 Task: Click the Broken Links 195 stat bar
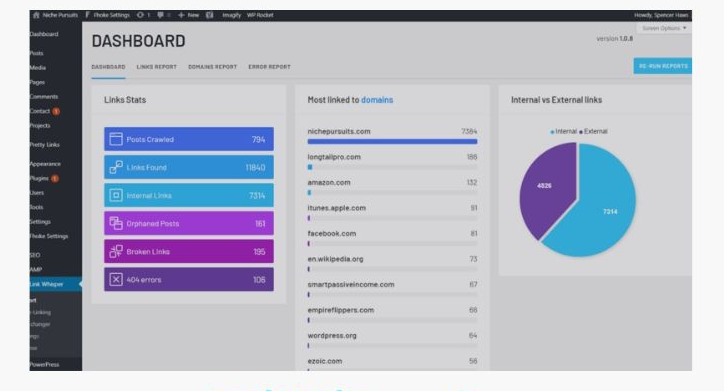(189, 252)
